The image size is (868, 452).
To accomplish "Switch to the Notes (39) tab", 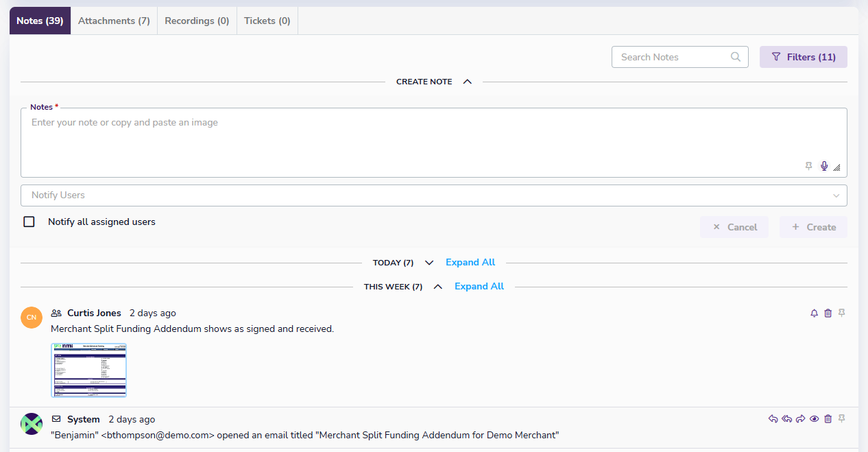I will (40, 21).
